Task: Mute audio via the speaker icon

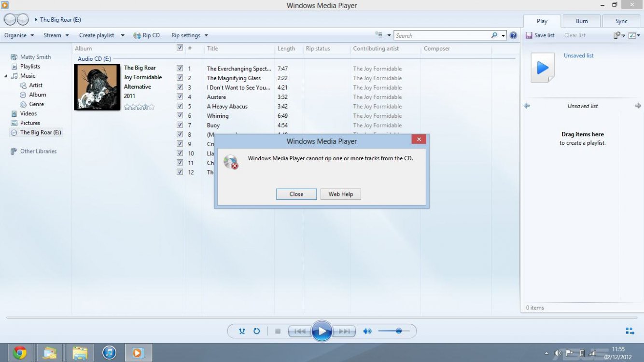Action: (x=367, y=331)
